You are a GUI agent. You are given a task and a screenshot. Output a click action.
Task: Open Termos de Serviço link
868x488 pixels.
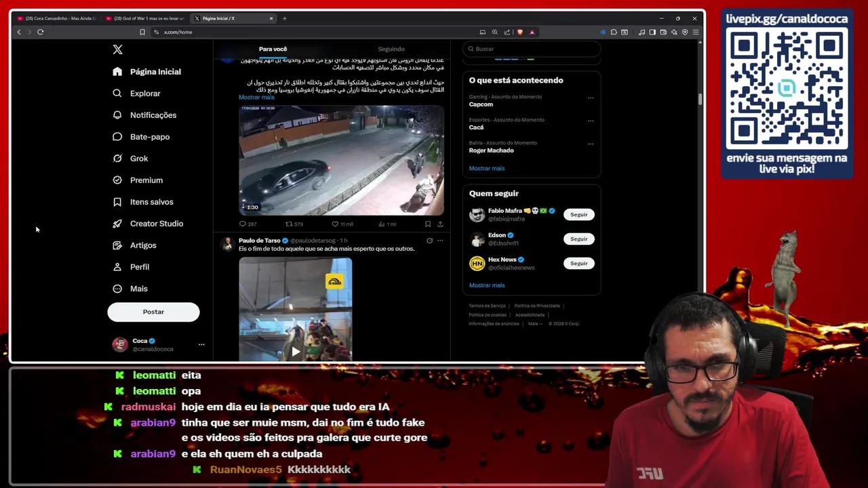point(488,306)
